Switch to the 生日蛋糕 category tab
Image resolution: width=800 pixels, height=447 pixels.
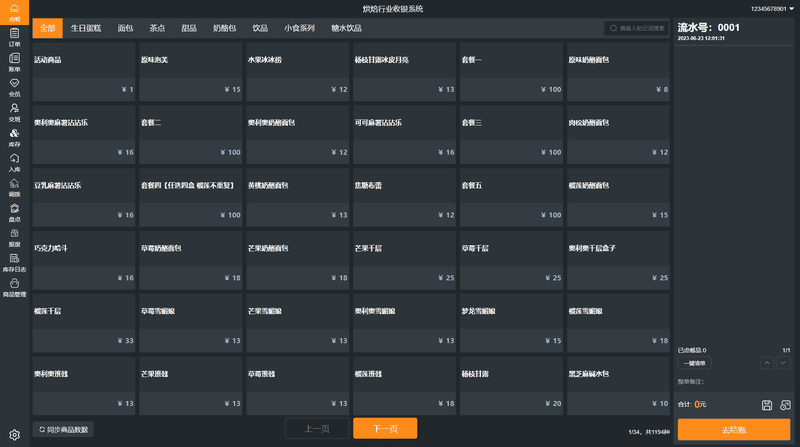click(x=85, y=28)
